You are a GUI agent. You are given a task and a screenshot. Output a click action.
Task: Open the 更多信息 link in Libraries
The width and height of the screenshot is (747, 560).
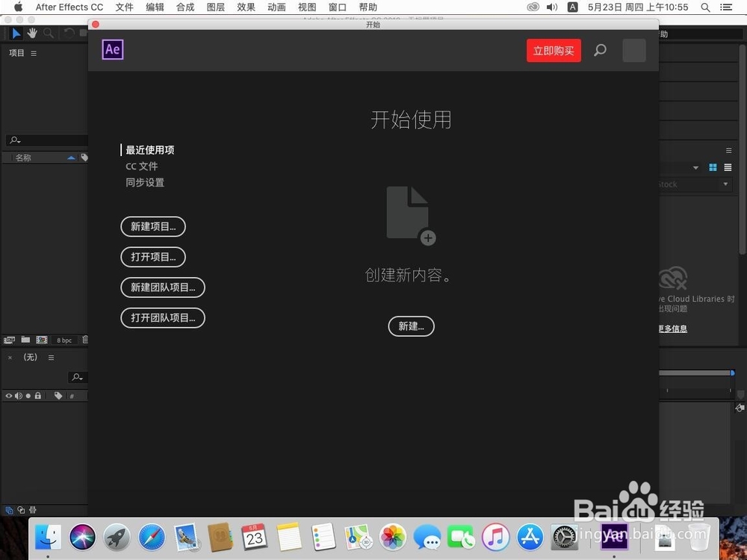(673, 329)
